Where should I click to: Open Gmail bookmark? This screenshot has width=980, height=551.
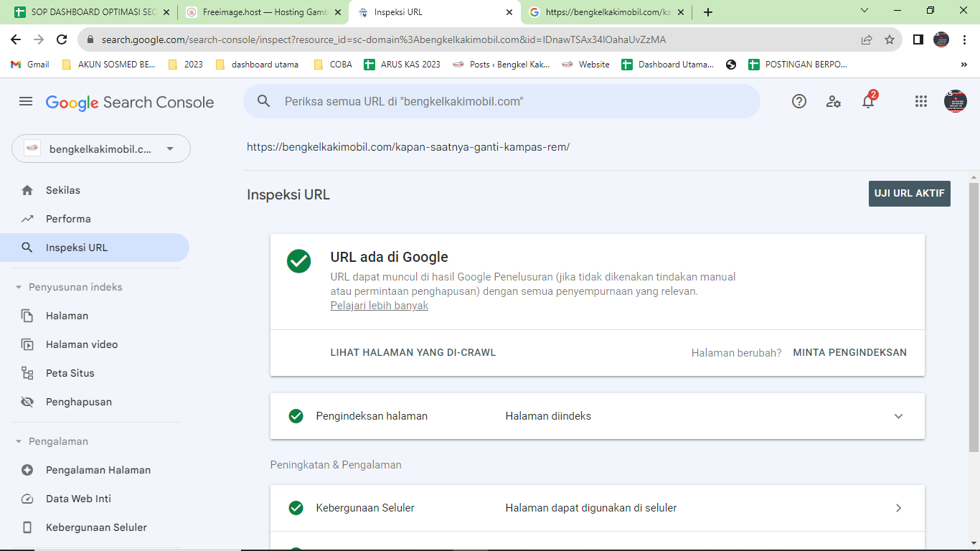(x=30, y=65)
